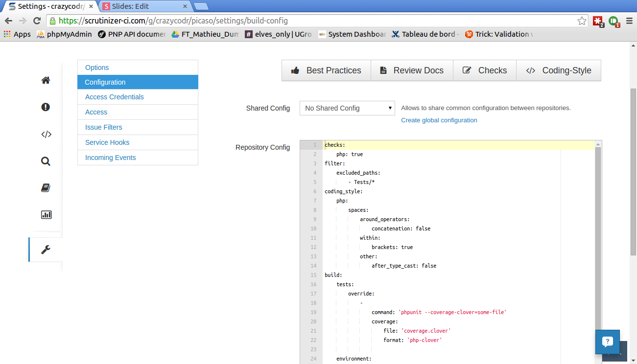Image resolution: width=637 pixels, height=364 pixels.
Task: Click the 'environment:' line in editor
Action: point(354,359)
